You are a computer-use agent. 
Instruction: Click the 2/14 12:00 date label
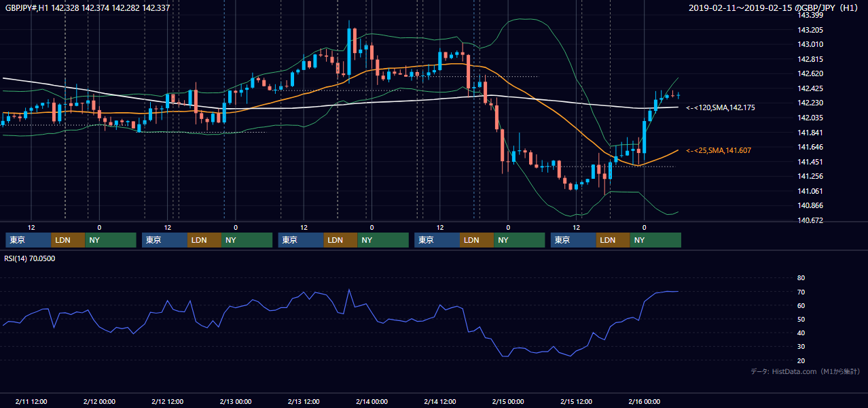coord(440,401)
